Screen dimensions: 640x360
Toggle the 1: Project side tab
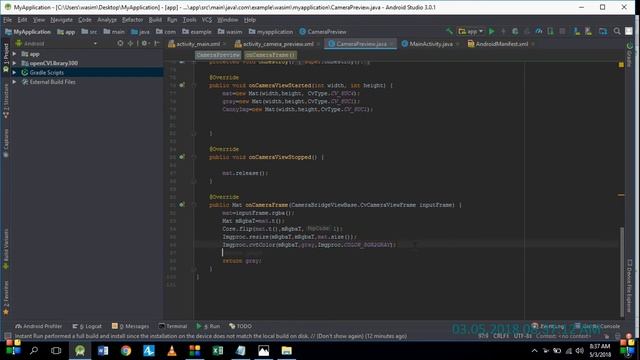(x=6, y=58)
